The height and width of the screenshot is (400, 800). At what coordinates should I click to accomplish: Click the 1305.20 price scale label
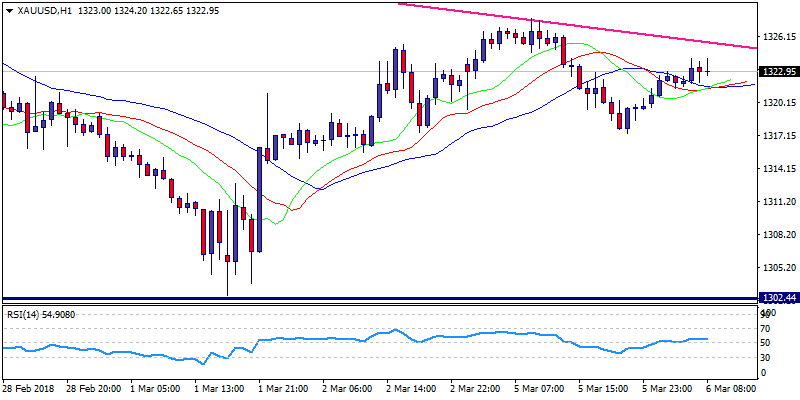778,267
